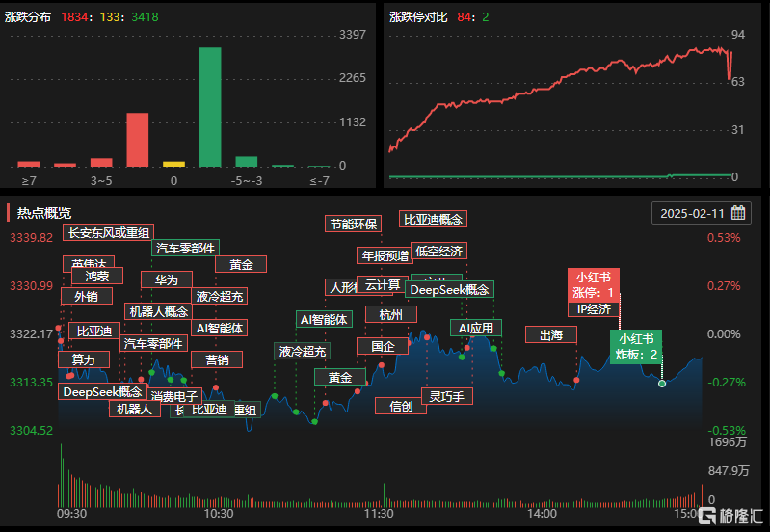
Task: Click the white circle marker on the index line
Action: pyautogui.click(x=662, y=384)
